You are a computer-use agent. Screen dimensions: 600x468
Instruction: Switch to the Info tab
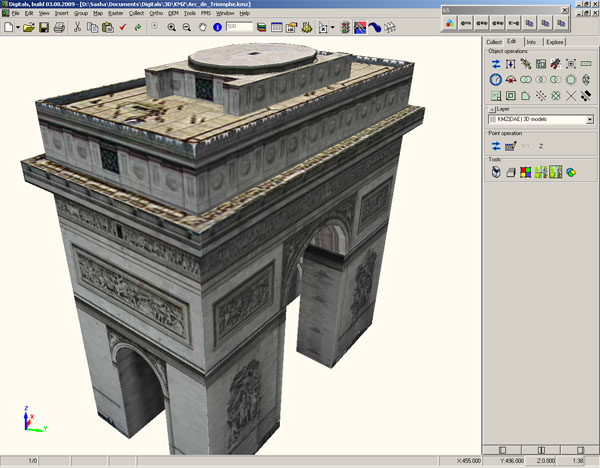531,42
